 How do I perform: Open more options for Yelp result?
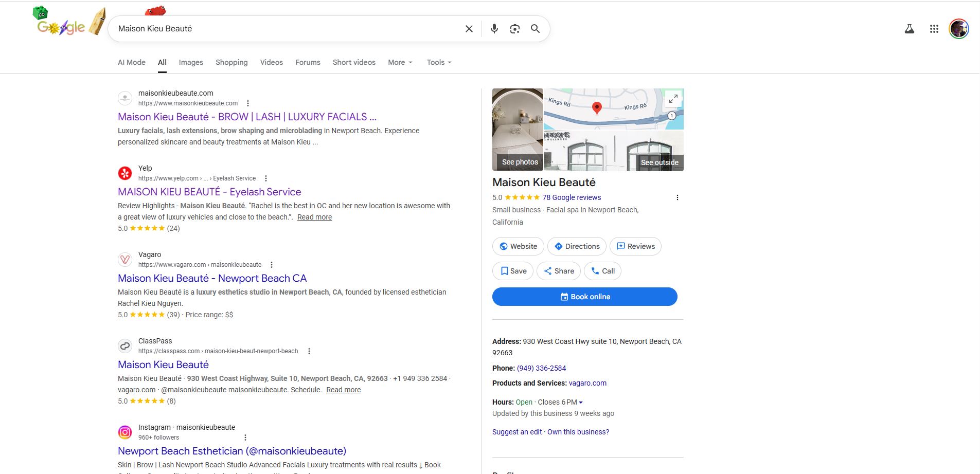point(266,178)
